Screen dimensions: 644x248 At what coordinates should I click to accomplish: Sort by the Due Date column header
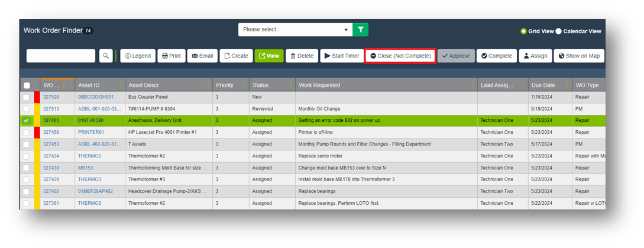coord(543,85)
